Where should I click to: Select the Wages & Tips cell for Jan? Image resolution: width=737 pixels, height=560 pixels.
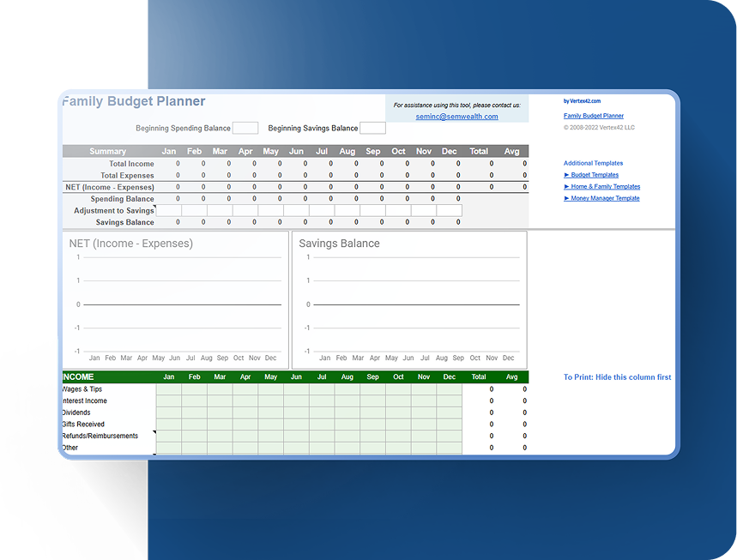pos(169,389)
